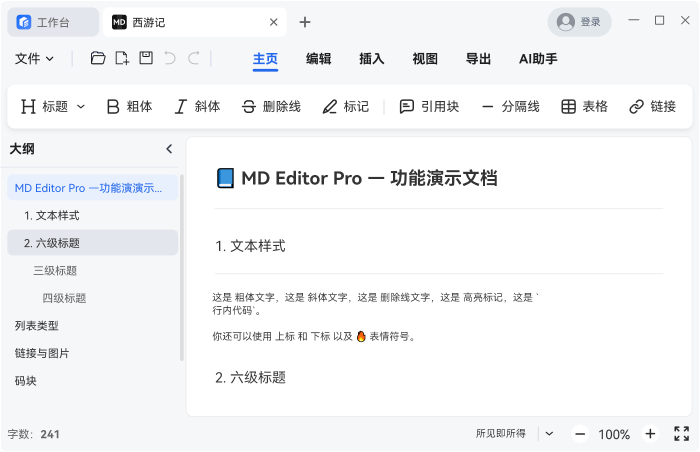Save document with floppy disk icon

coord(146,58)
